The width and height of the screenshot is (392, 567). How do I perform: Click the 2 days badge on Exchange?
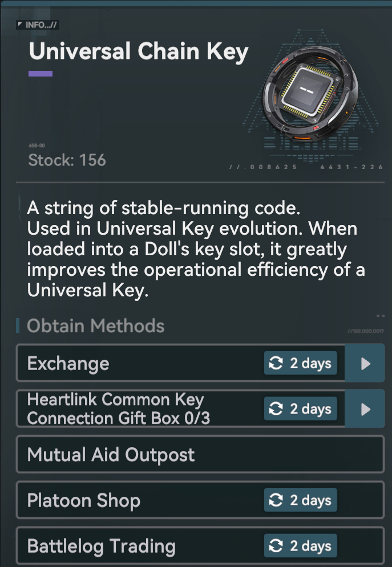coord(301,363)
